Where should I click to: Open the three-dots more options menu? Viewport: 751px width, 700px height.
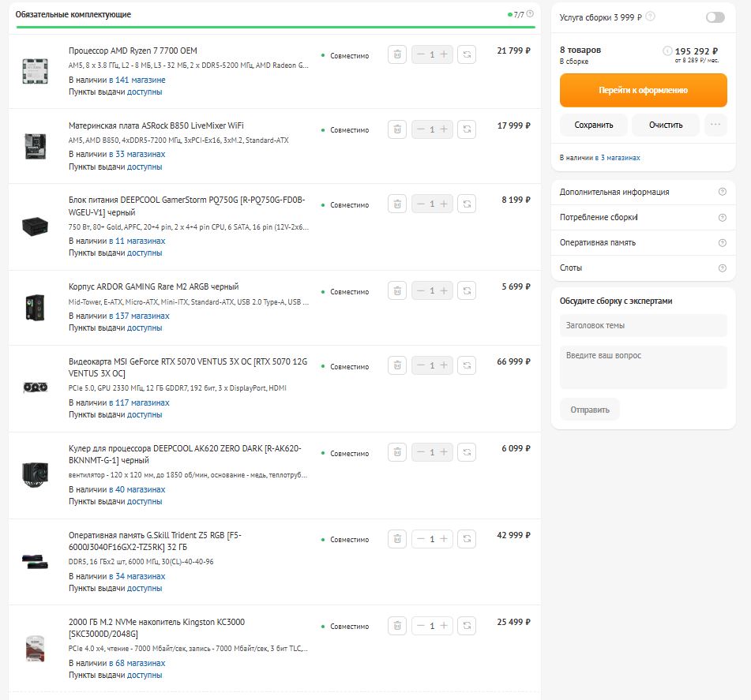(715, 125)
